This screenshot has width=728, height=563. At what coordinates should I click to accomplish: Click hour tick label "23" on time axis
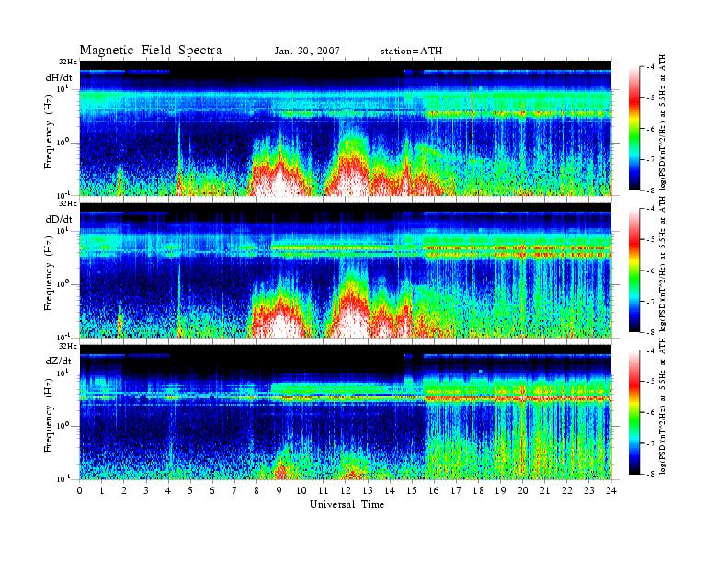click(x=589, y=490)
